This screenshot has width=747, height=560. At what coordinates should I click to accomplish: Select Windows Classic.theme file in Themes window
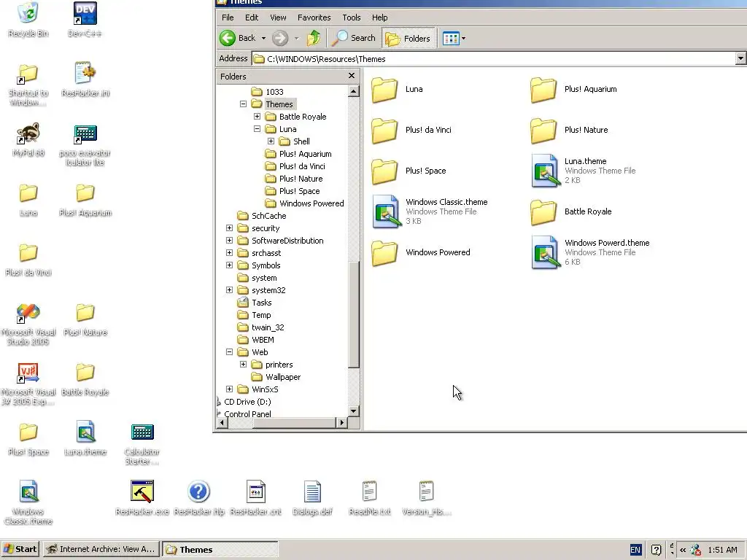430,211
